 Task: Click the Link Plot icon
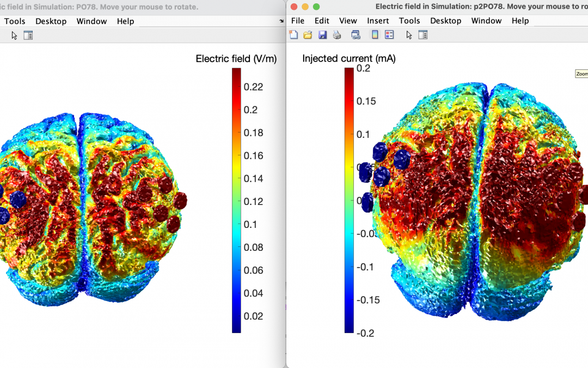tap(356, 35)
